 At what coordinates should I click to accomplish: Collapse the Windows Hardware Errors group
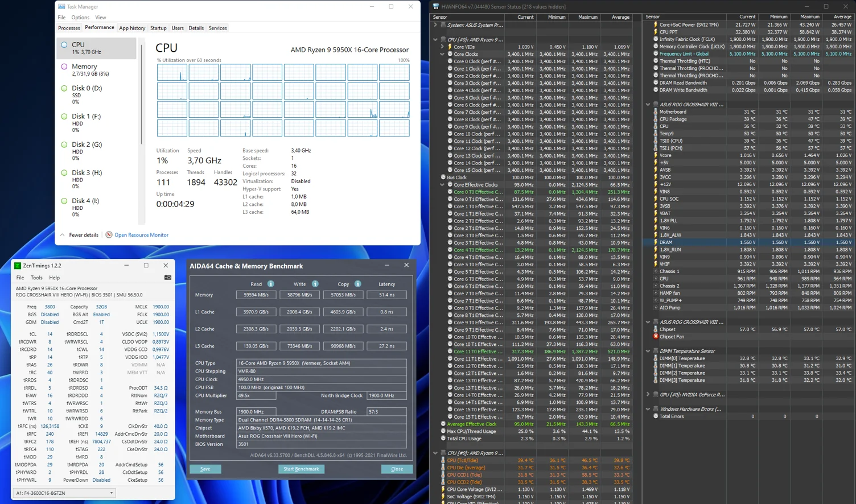pyautogui.click(x=648, y=409)
